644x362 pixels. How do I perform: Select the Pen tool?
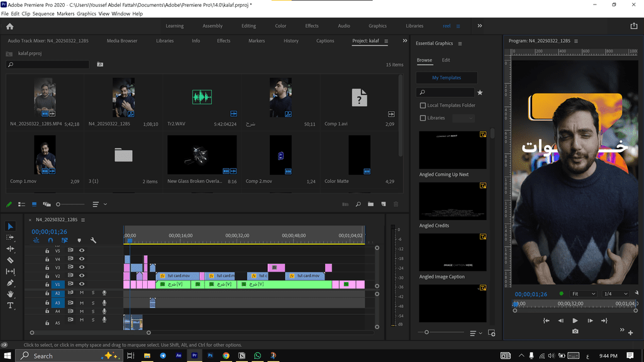tap(10, 283)
